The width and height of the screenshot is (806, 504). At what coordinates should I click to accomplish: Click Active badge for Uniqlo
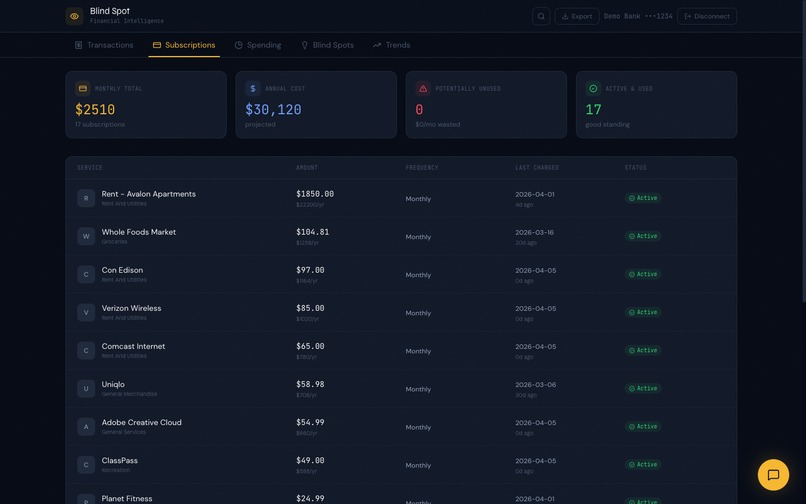coord(643,388)
